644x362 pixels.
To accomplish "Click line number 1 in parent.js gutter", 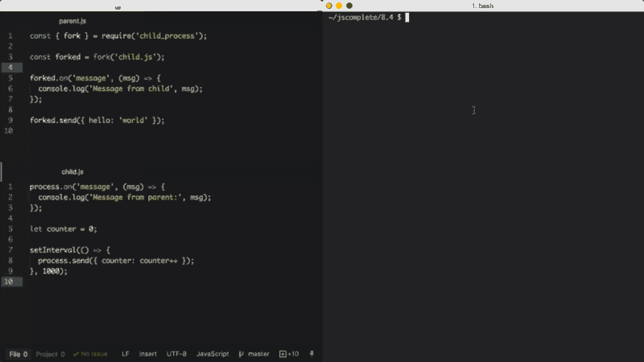I will 10,36.
